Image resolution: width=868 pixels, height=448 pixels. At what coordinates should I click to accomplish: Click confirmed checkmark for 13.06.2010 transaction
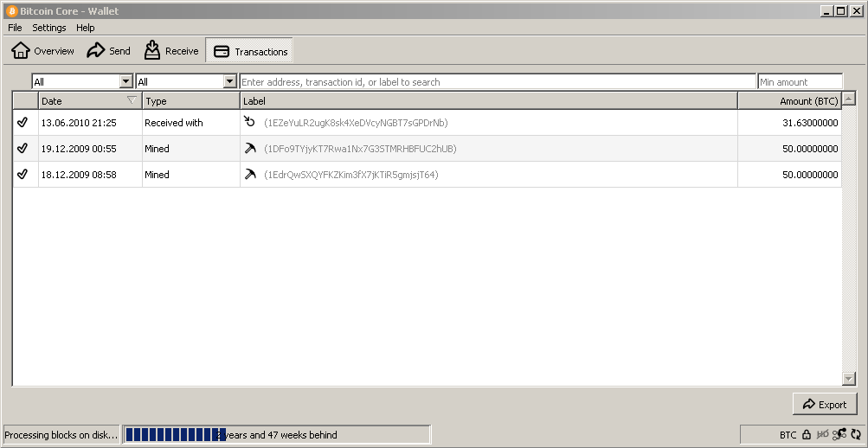(x=23, y=122)
